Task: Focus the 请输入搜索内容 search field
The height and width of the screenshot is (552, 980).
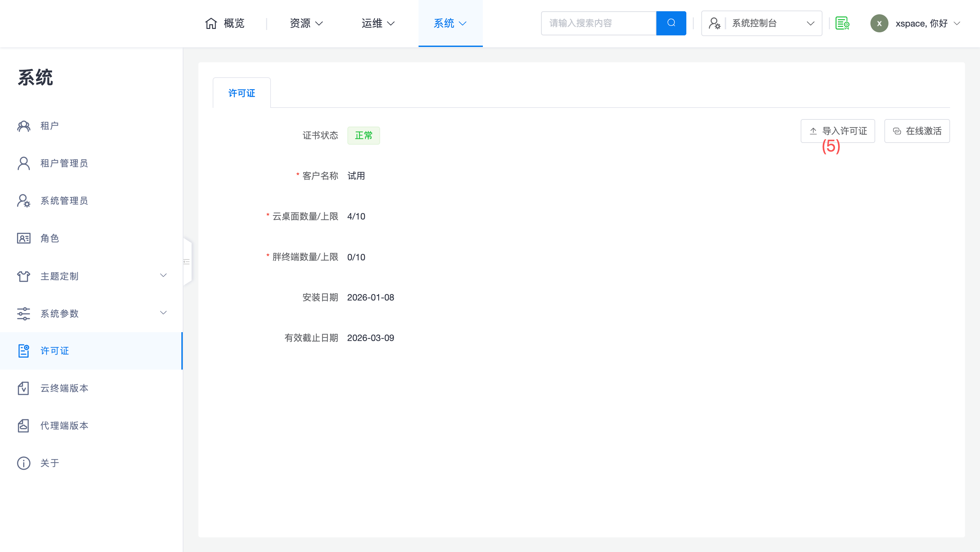Action: 599,23
